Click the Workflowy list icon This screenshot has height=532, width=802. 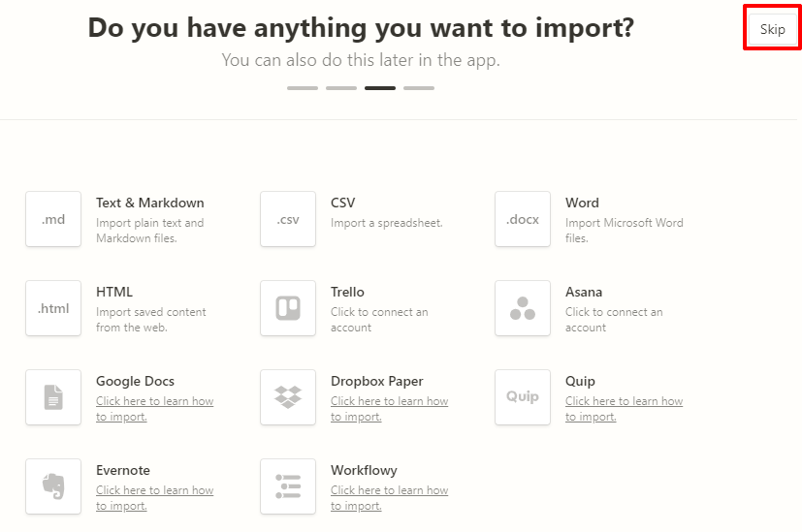tap(288, 486)
